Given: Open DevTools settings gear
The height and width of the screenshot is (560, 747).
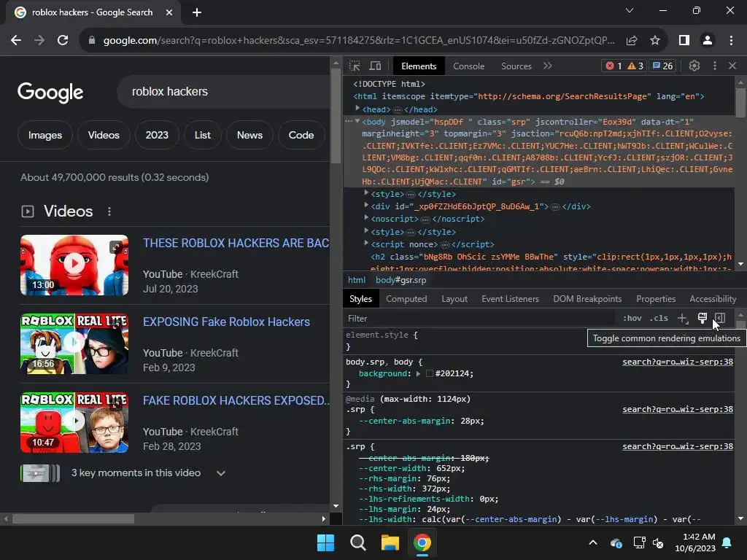Looking at the screenshot, I should click(x=694, y=66).
